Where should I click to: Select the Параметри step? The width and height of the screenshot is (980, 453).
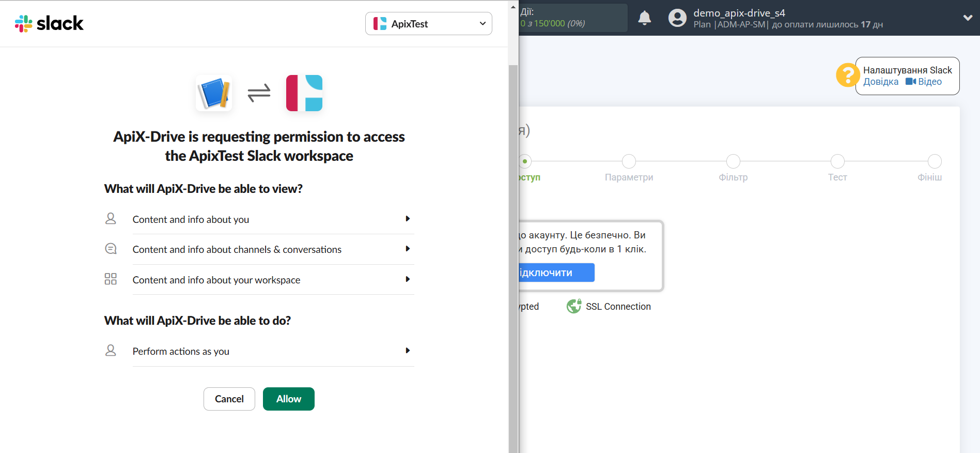click(x=629, y=177)
